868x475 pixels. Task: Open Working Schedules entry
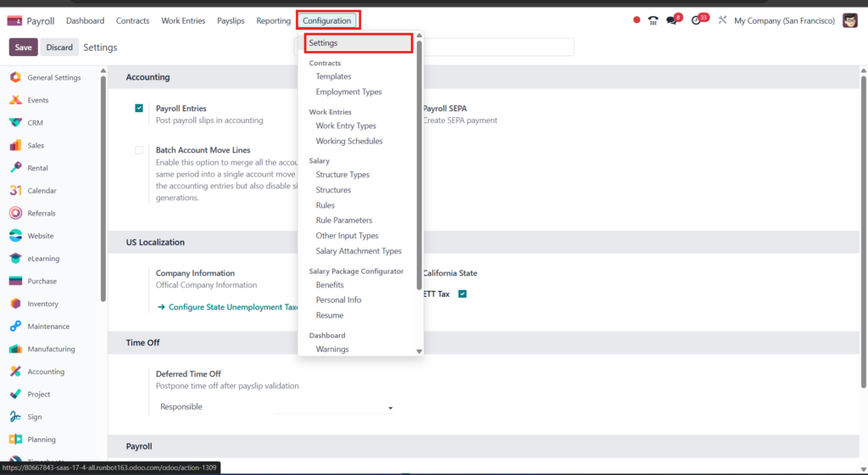point(349,141)
